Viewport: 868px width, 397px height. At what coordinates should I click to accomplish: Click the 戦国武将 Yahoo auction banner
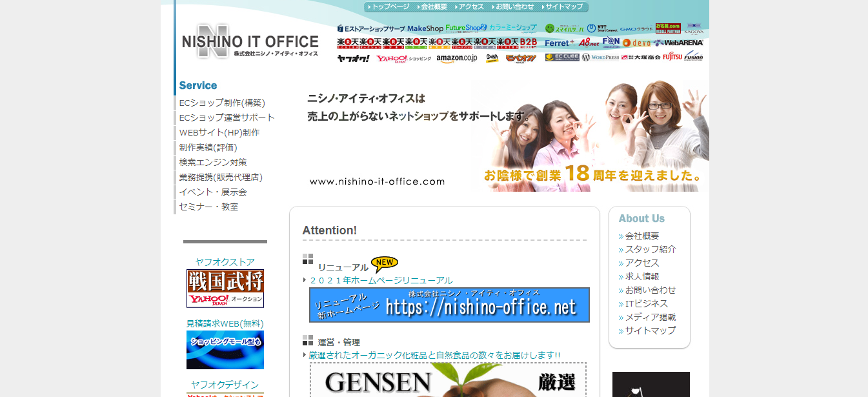[x=225, y=289]
